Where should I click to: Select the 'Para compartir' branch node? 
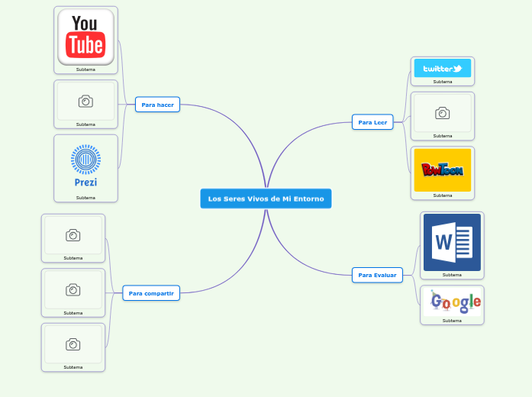(x=151, y=293)
